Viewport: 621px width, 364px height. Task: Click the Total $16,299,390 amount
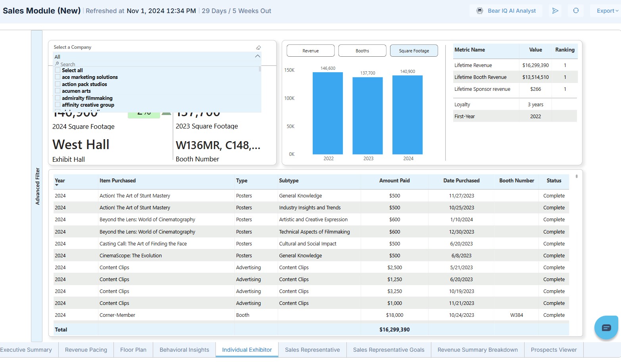[394, 330]
